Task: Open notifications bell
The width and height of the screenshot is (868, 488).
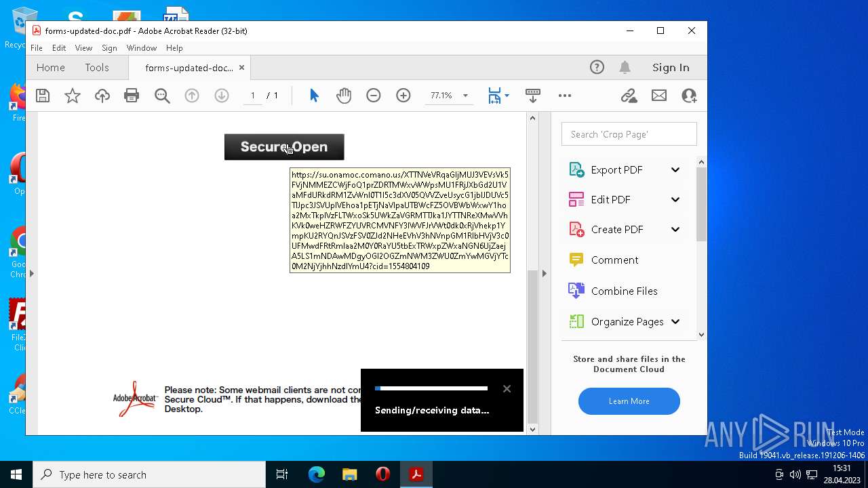Action: pyautogui.click(x=625, y=67)
